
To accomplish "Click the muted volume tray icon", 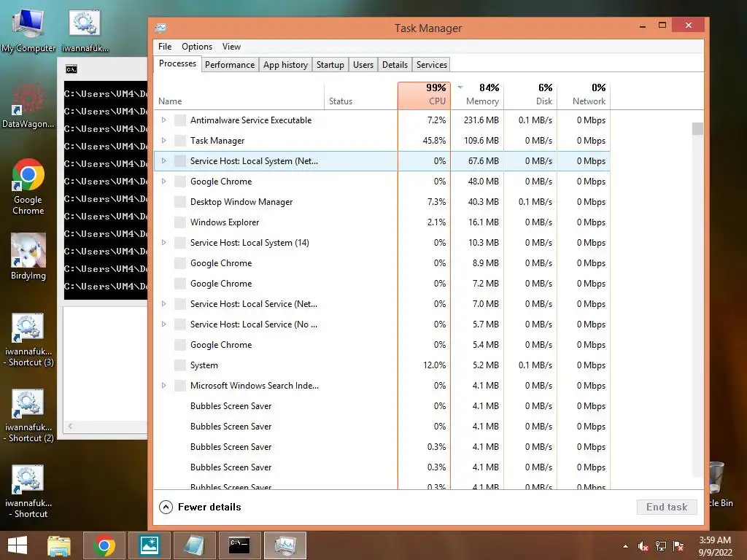I will point(643,546).
